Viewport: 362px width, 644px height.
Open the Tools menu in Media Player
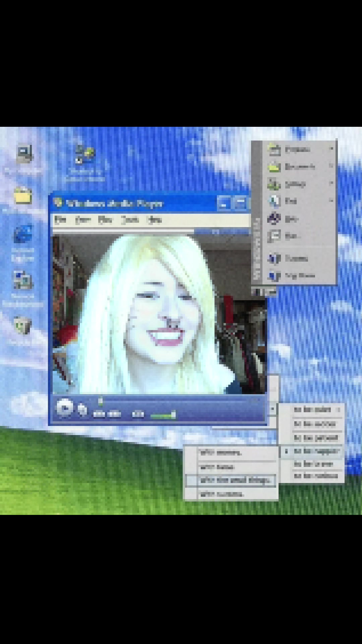(130, 220)
